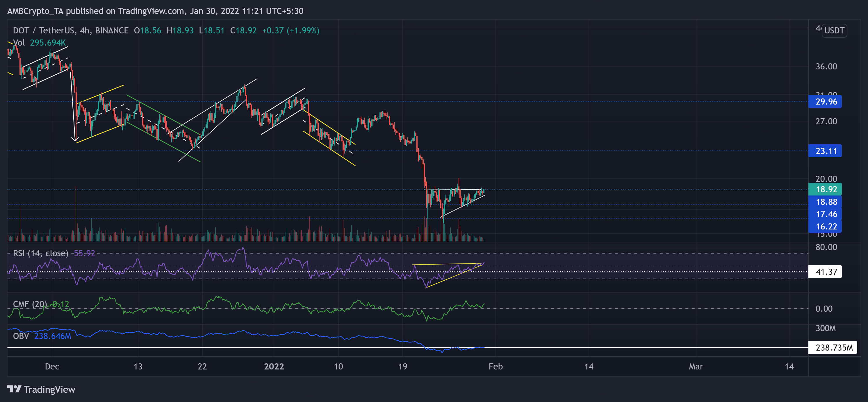Image resolution: width=868 pixels, height=402 pixels.
Task: Click the RSI (14, close) indicator label
Action: point(40,253)
